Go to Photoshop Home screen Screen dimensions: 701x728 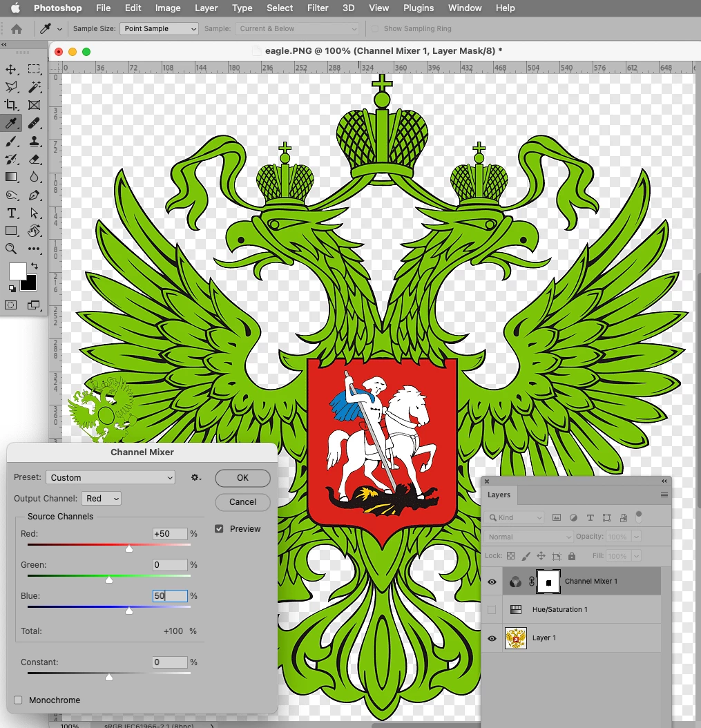(x=17, y=29)
